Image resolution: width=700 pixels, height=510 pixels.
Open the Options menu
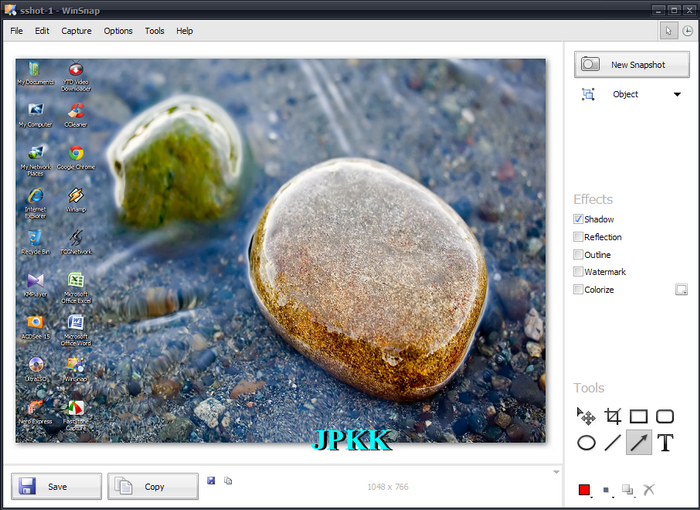pos(118,31)
